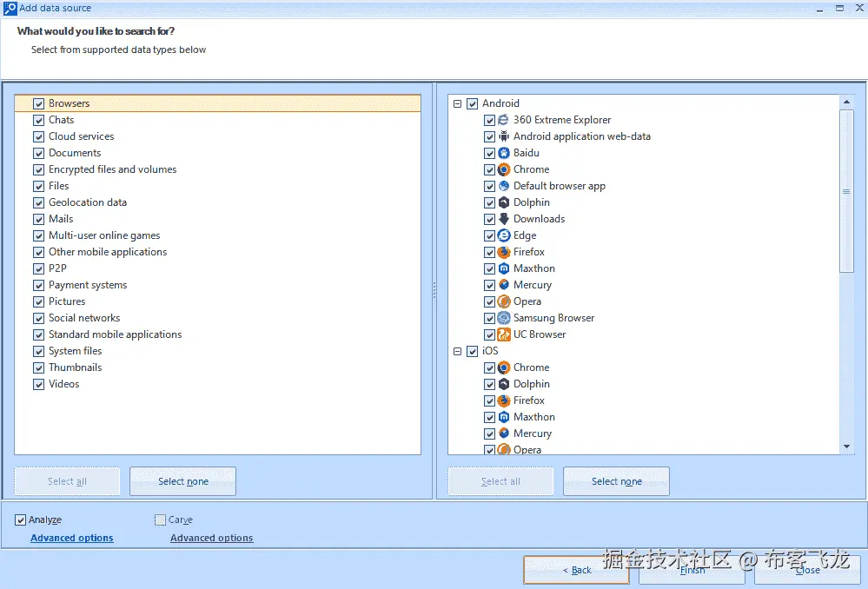
Task: Click the Baidu paw icon
Action: coord(503,153)
